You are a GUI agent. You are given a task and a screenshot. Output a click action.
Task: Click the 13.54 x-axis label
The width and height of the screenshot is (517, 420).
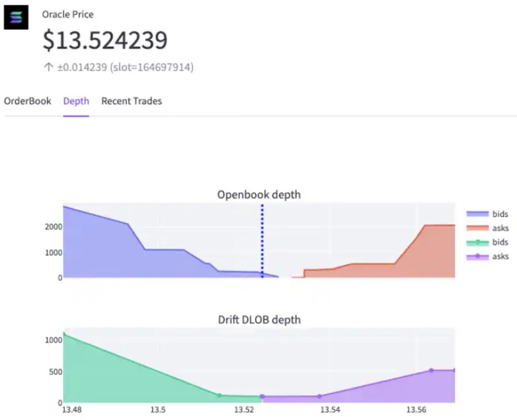pyautogui.click(x=331, y=410)
